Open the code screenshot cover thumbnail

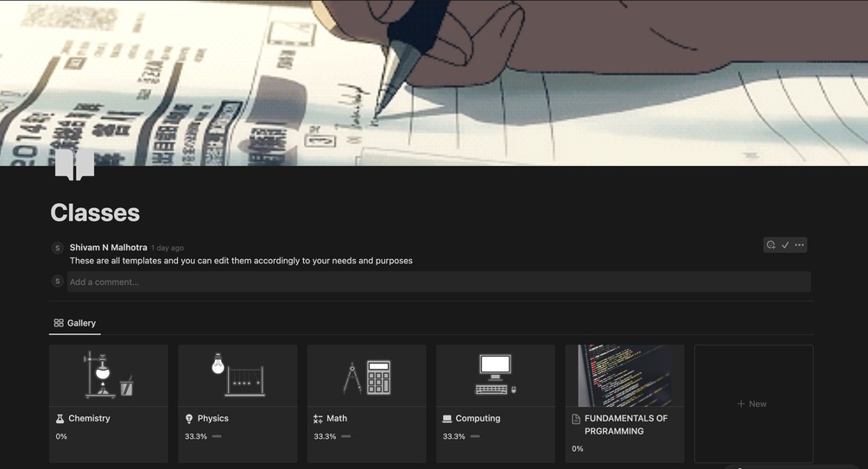click(x=624, y=376)
